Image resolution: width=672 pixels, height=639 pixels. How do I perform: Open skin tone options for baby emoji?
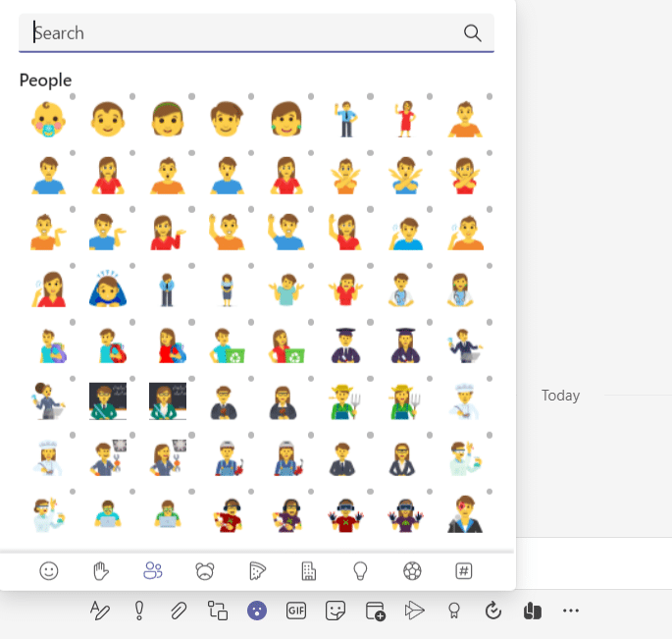[73, 96]
